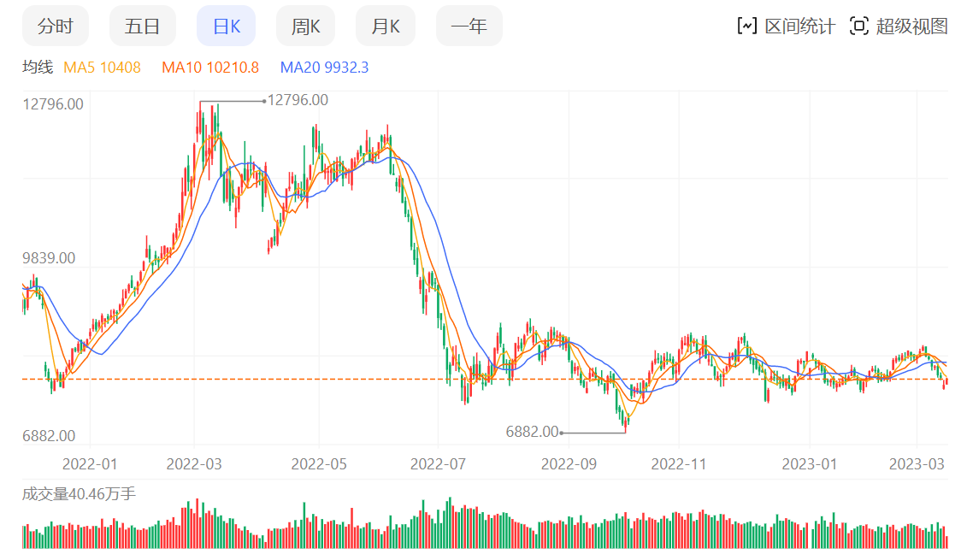Click the 超级视图 super view icon
The height and width of the screenshot is (560, 967).
(x=858, y=26)
